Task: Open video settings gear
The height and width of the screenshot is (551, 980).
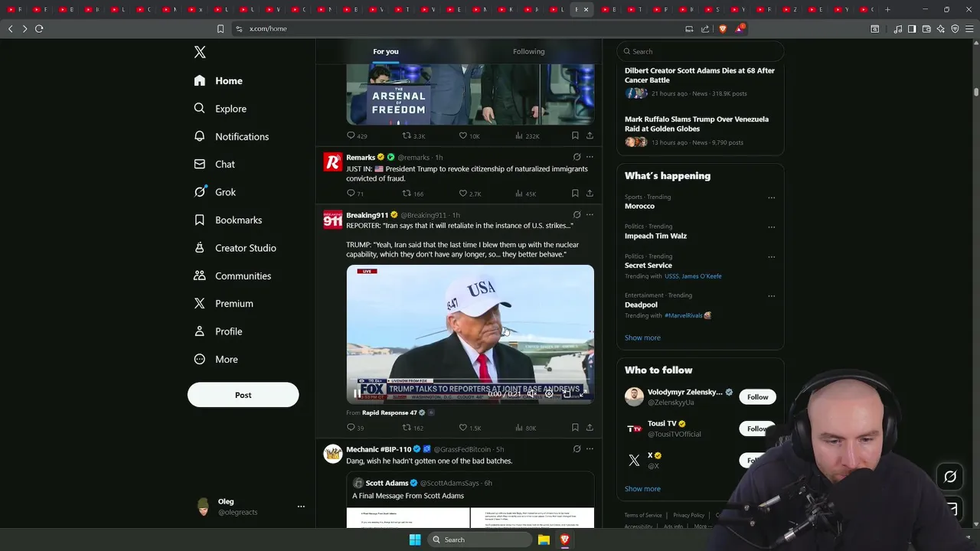Action: tap(549, 394)
